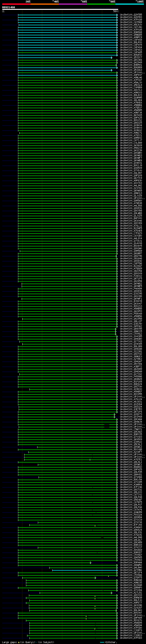Click the UniRef100_Q9FK25 label

click(x=131, y=118)
